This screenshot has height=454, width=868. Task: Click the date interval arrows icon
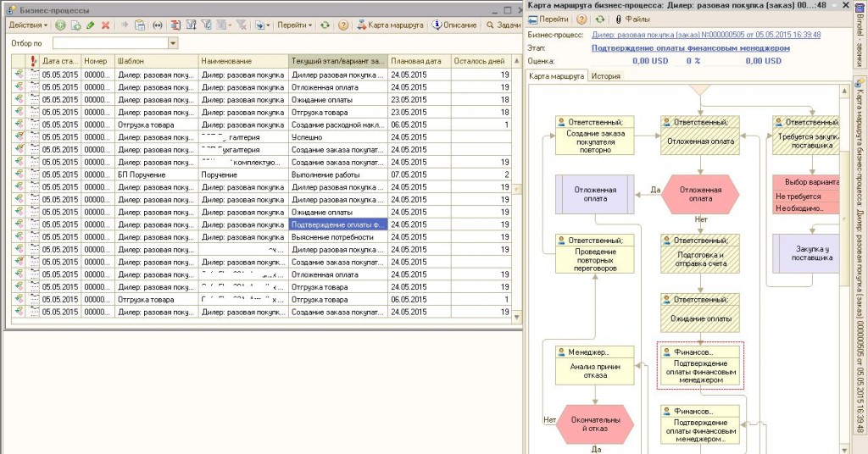pos(158,25)
